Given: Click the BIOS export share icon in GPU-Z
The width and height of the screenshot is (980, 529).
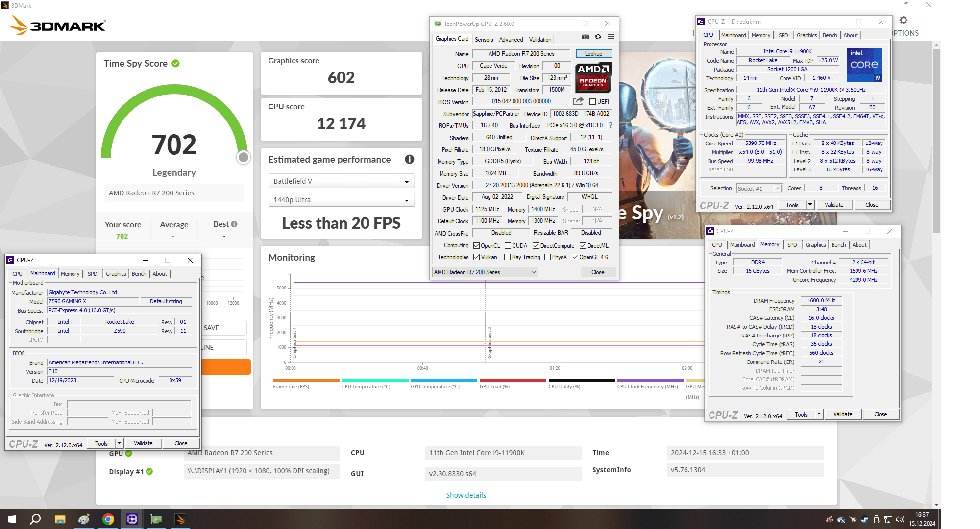Looking at the screenshot, I should tap(579, 101).
